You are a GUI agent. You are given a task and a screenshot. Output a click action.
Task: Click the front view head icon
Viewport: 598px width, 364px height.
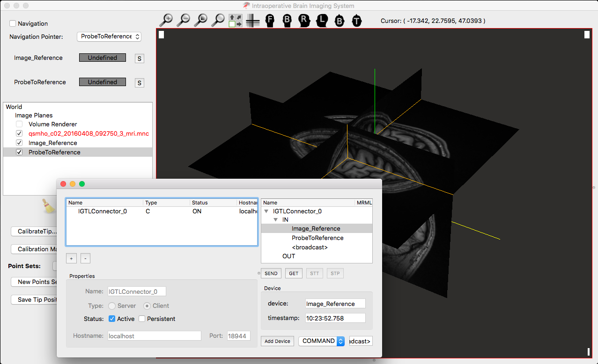[270, 21]
